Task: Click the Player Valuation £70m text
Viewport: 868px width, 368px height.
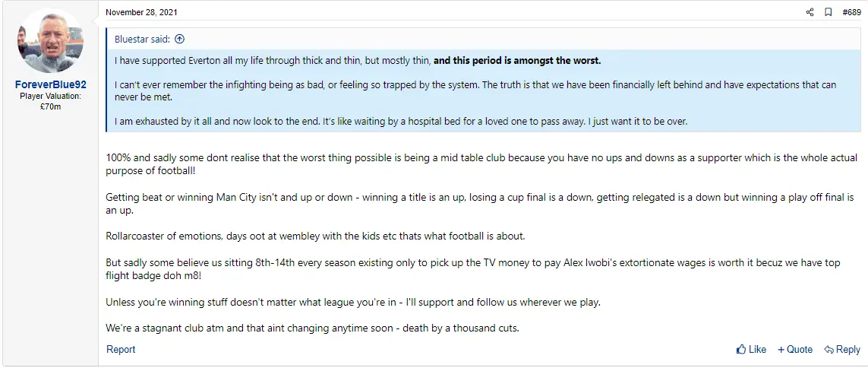Action: tap(50, 101)
